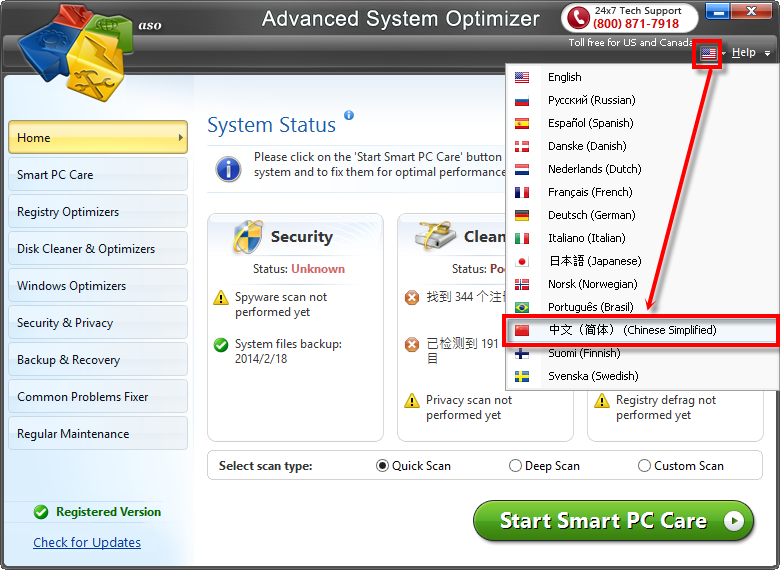This screenshot has height=570, width=780.
Task: Click the Brazilian flag icon
Action: click(522, 307)
